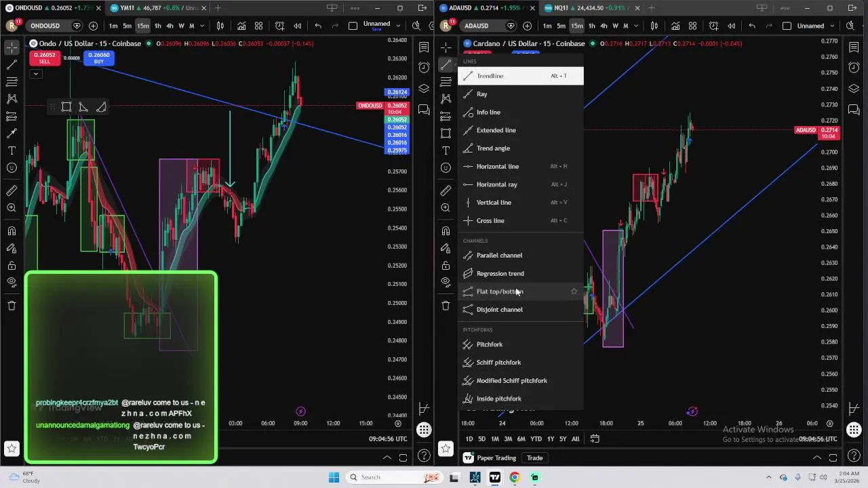Select 1D range in ADAUSD bottom bar
The height and width of the screenshot is (488, 868).
(469, 439)
